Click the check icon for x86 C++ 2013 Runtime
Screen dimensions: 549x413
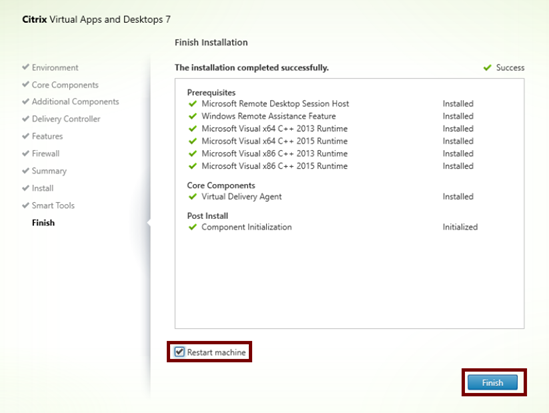click(x=193, y=153)
